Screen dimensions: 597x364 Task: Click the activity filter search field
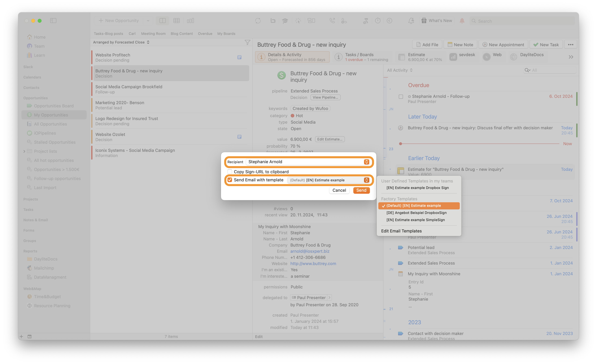tap(549, 70)
